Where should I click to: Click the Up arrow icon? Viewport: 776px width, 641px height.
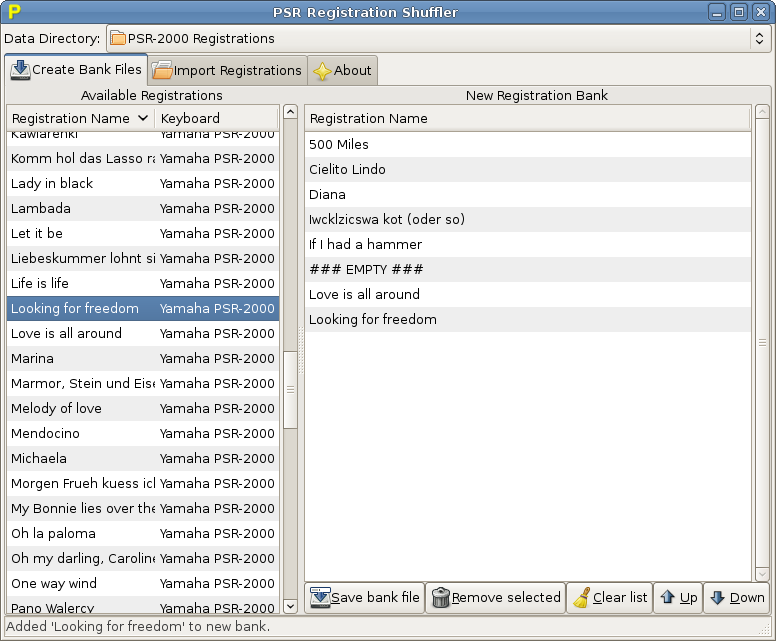[667, 598]
